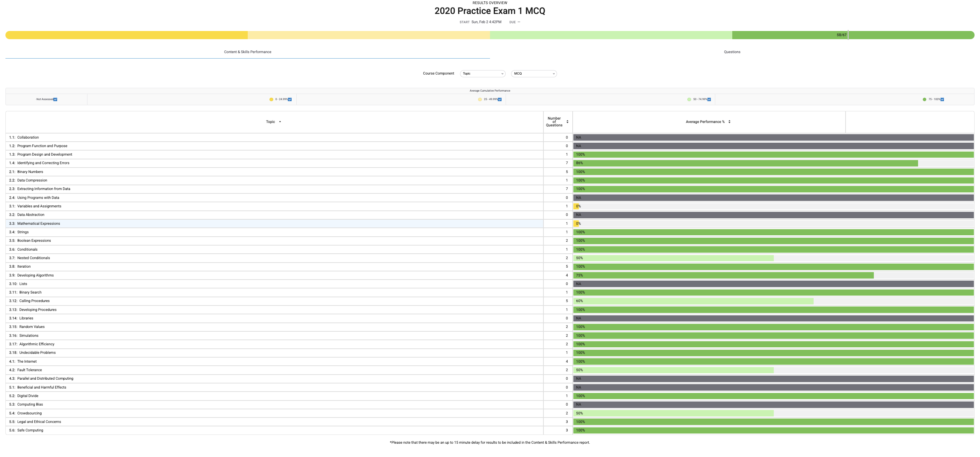Uncheck the Not Assessed checkbox
This screenshot has height=457, width=980.
coord(55,99)
